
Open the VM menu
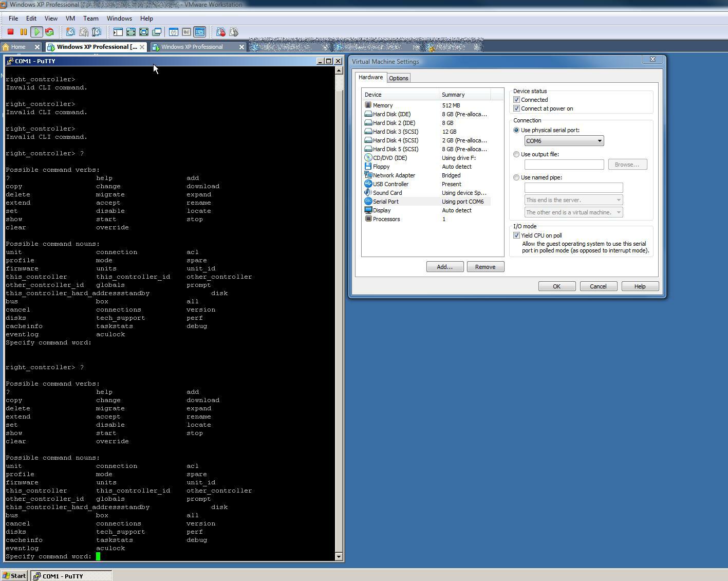tap(70, 18)
